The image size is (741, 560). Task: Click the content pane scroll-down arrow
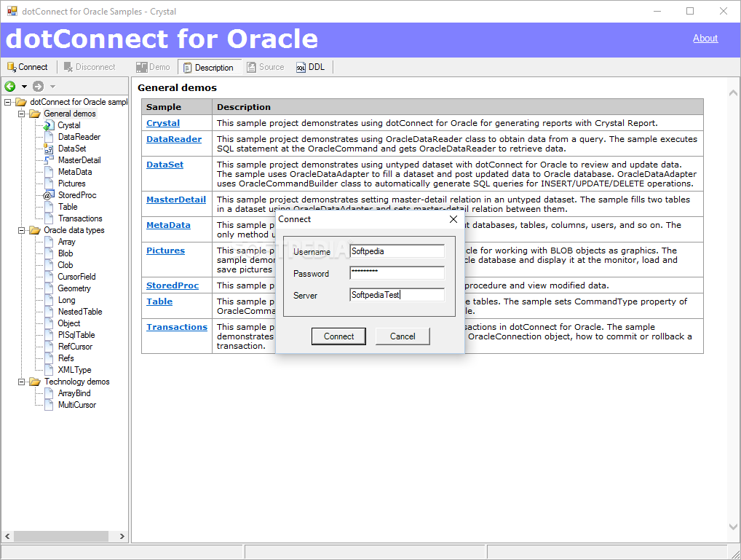click(733, 527)
